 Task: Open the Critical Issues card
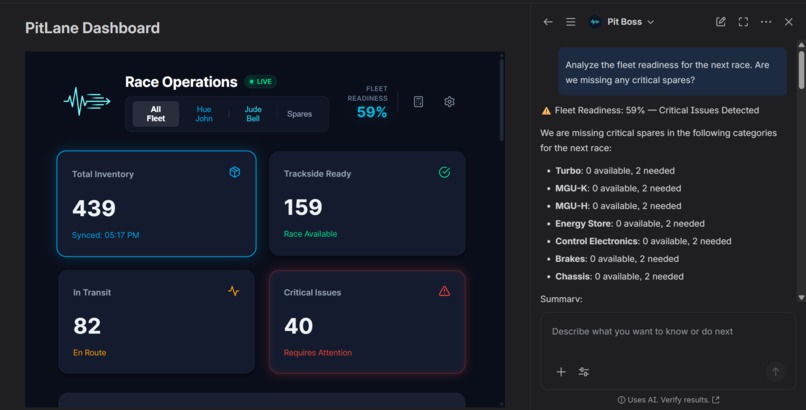tap(367, 322)
